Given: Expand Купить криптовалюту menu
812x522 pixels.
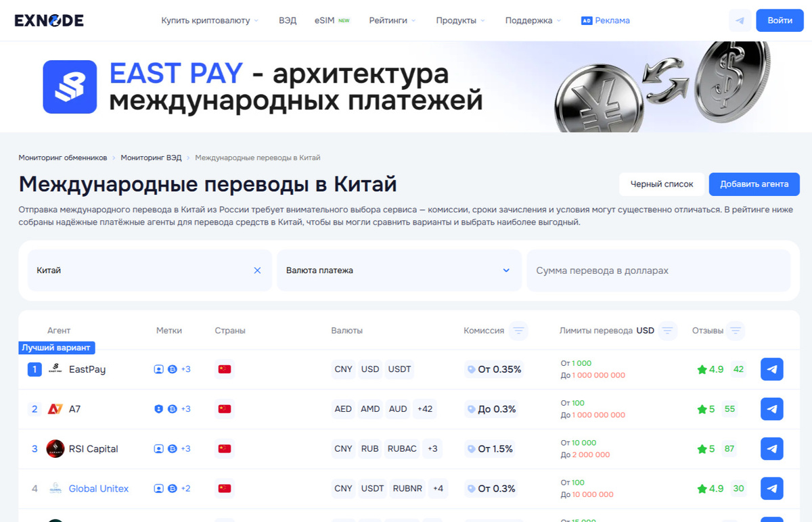Looking at the screenshot, I should click(x=210, y=20).
